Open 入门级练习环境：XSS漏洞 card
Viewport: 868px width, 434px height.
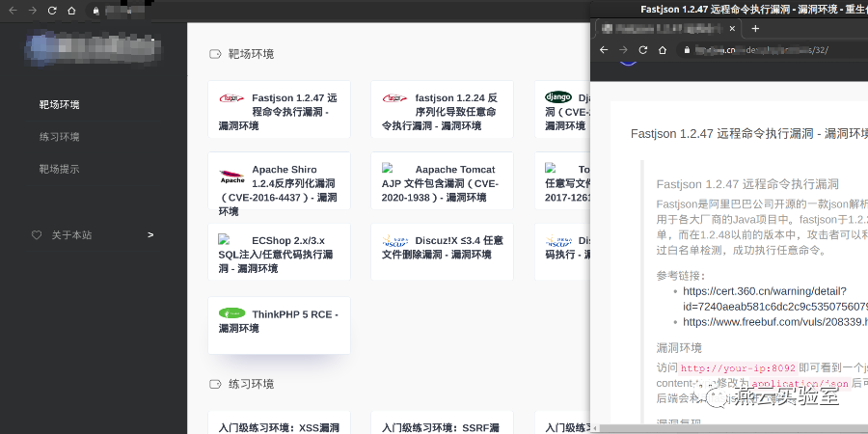[x=279, y=422]
